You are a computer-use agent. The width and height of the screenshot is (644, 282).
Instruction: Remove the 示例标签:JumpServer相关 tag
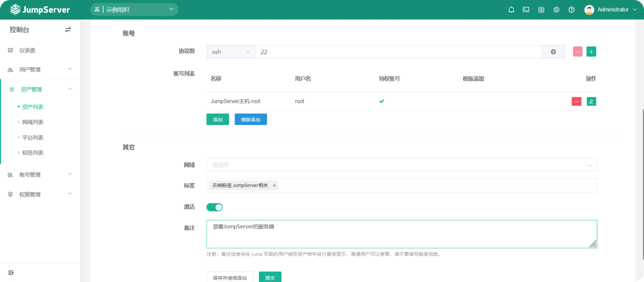click(274, 185)
